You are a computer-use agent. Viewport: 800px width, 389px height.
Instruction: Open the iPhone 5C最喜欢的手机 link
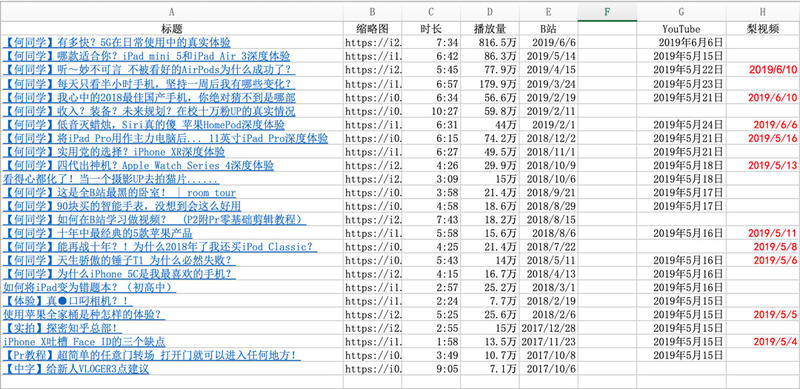(119, 274)
